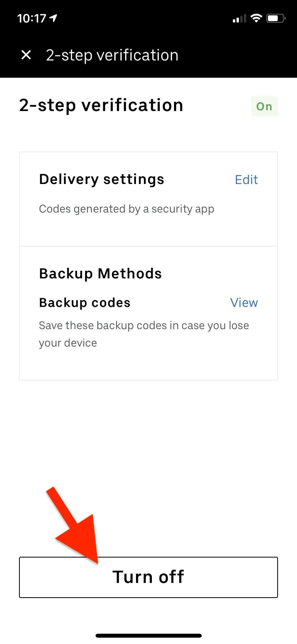
Task: Tap the Backup Methods heading
Action: 100,274
